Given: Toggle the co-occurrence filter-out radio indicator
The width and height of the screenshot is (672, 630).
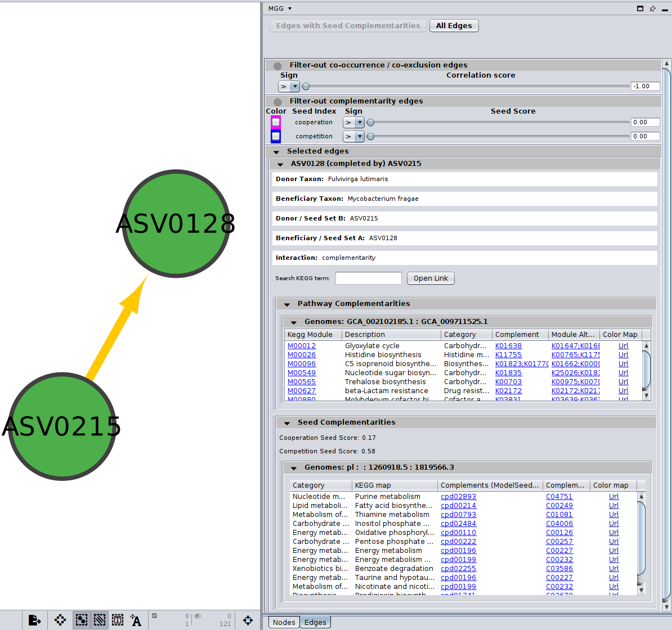Looking at the screenshot, I should pyautogui.click(x=277, y=66).
